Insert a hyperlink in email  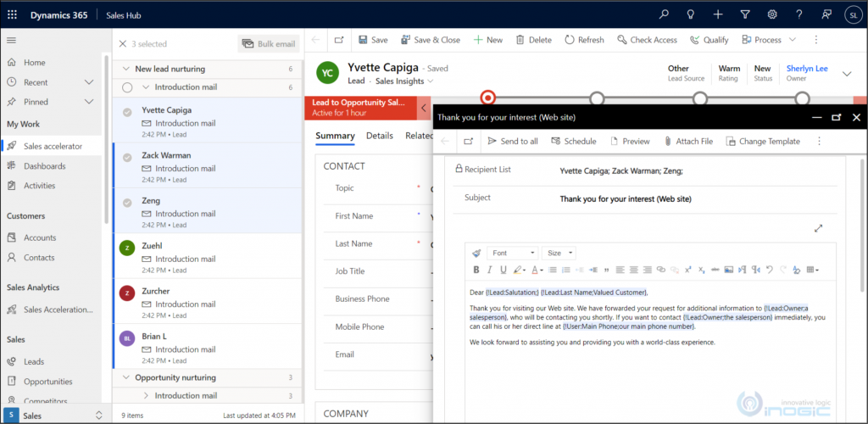click(661, 271)
